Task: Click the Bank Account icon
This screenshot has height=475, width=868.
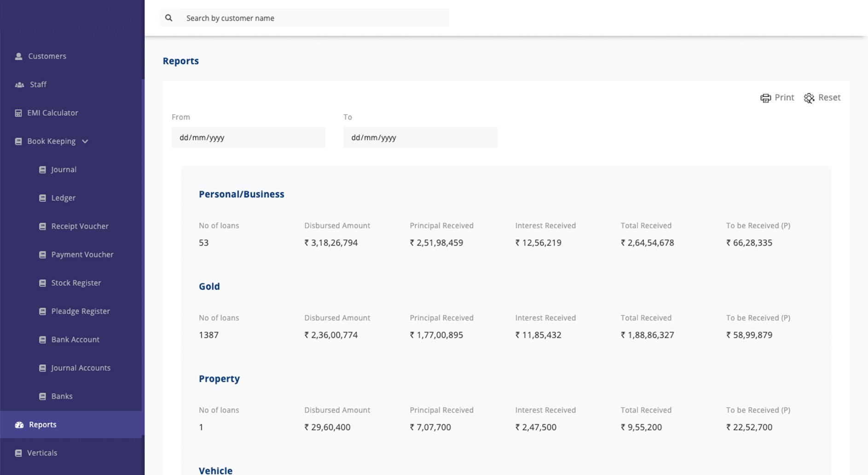Action: pyautogui.click(x=42, y=340)
